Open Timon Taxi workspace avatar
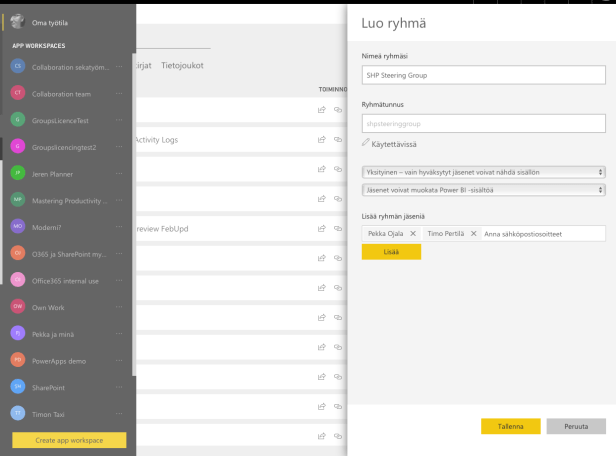The height and width of the screenshot is (456, 616). point(18,413)
